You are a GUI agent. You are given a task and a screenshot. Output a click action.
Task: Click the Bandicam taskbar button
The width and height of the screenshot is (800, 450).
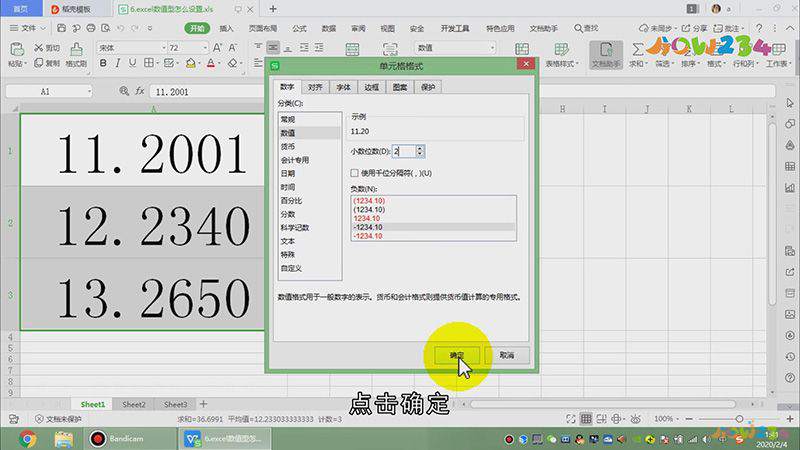point(132,439)
